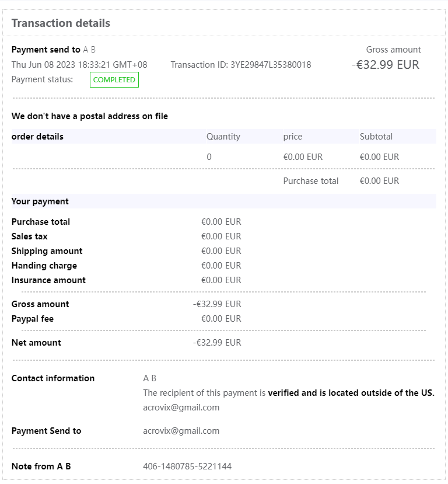
Task: Click the COMPLETED payment status badge
Action: [x=114, y=80]
